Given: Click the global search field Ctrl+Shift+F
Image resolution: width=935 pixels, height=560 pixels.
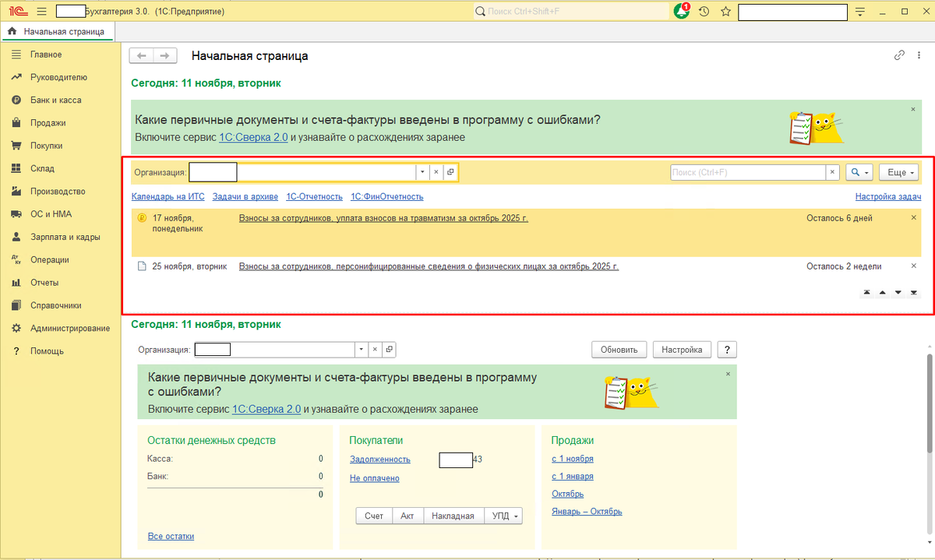Looking at the screenshot, I should point(570,12).
